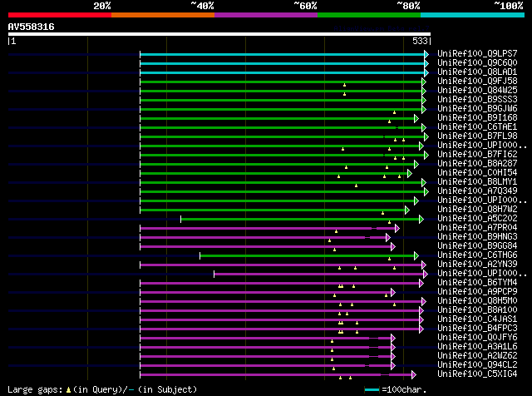Select the UniRef100_B8A100 label
The height and width of the screenshot is (396, 532).
[x=477, y=310]
